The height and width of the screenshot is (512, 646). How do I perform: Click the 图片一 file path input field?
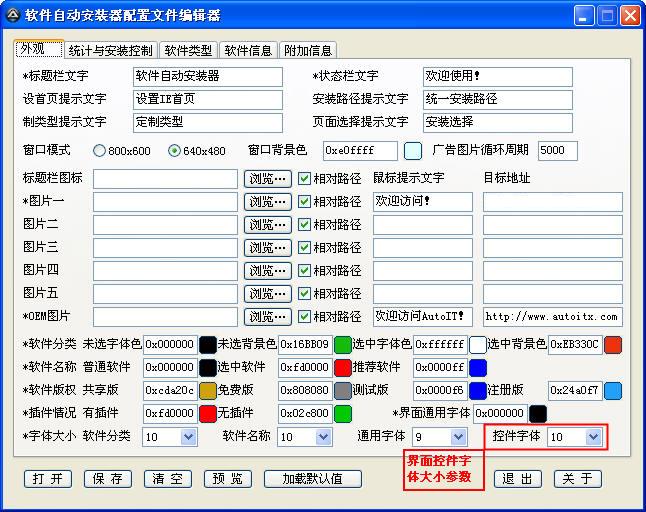[x=165, y=202]
